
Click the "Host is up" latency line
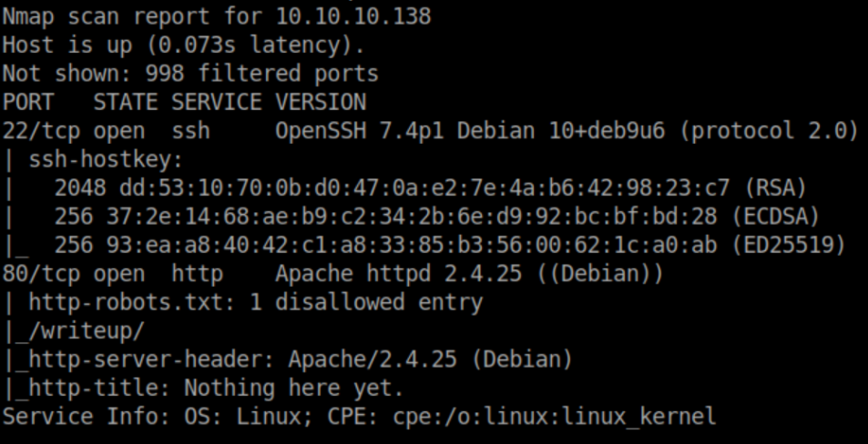pos(182,45)
